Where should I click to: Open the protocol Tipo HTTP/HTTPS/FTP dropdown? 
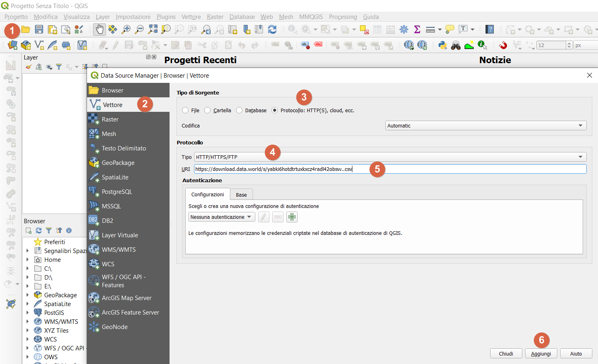click(x=390, y=157)
